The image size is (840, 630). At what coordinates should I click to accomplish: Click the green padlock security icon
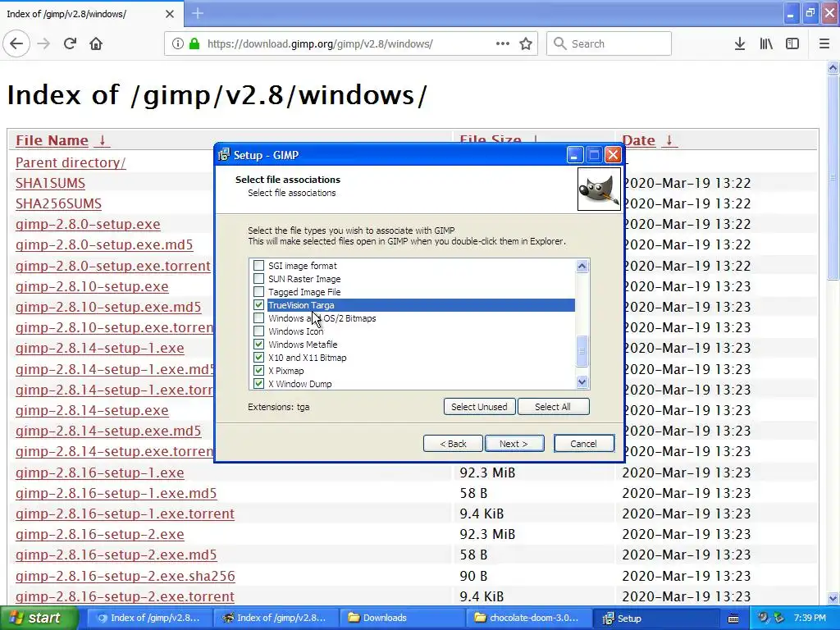point(194,44)
